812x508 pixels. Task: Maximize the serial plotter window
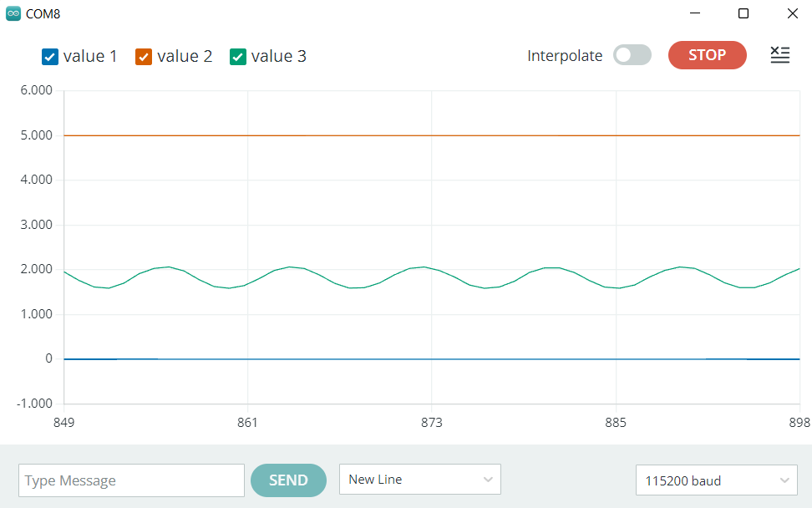tap(743, 13)
